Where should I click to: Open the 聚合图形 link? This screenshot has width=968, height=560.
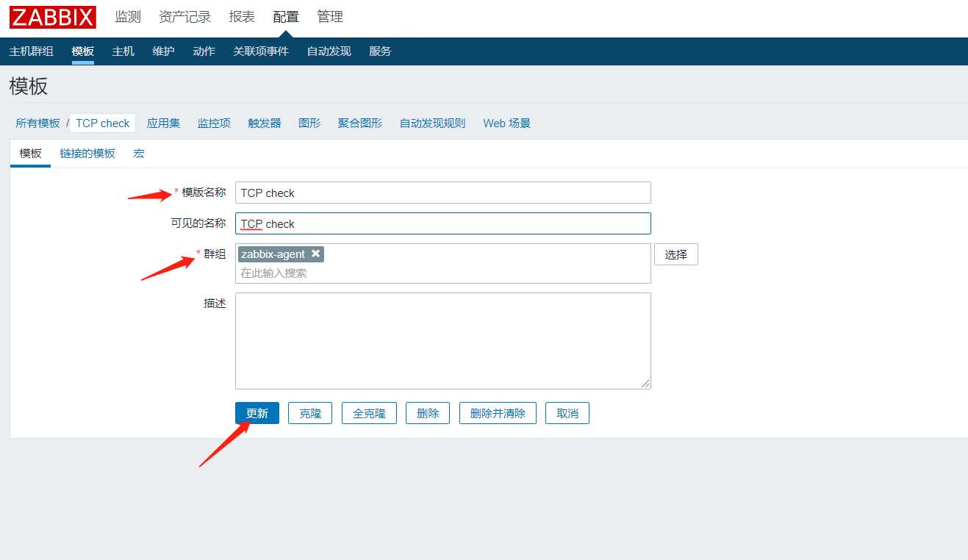coord(360,123)
